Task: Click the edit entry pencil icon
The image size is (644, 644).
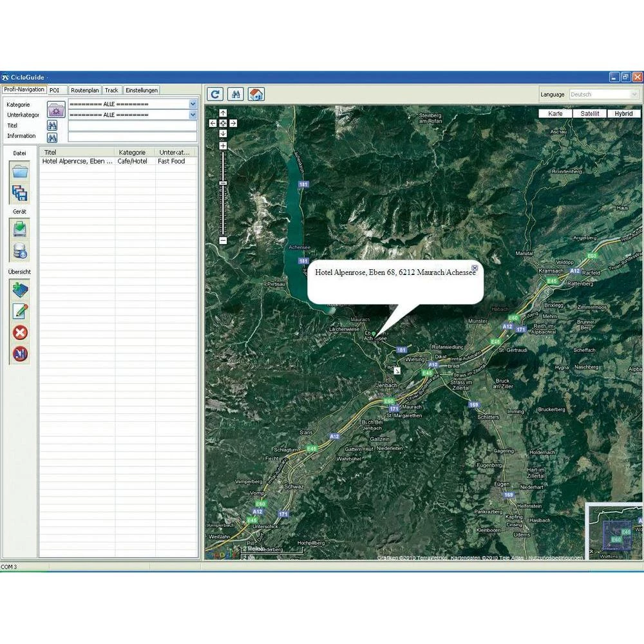Action: (x=20, y=311)
